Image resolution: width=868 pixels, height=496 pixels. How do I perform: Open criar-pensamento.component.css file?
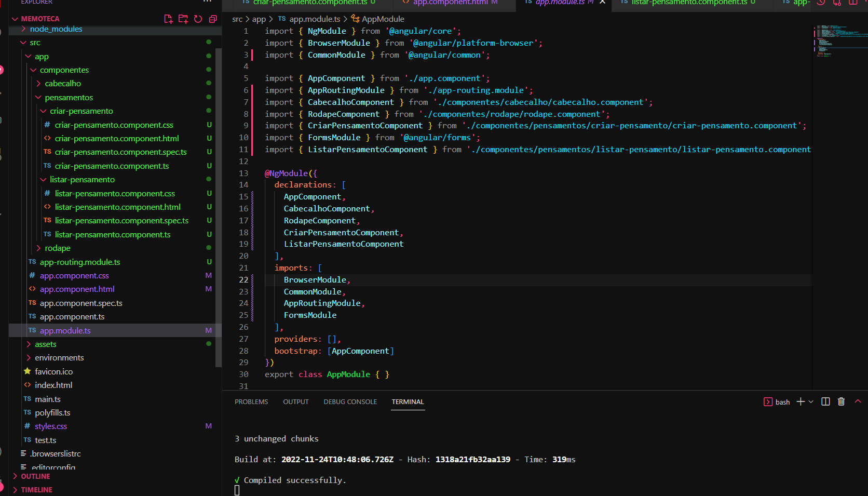(114, 125)
